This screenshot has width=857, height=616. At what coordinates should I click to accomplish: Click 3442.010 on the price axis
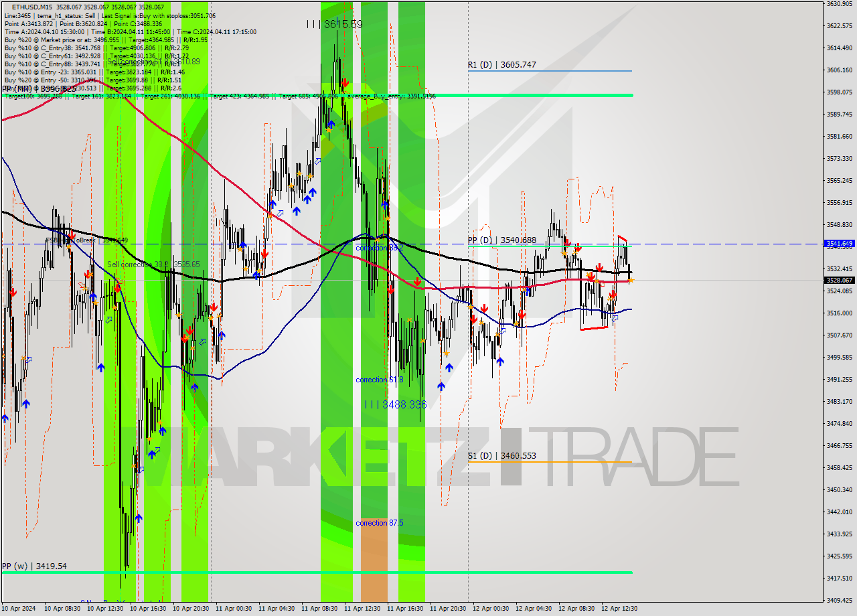pyautogui.click(x=840, y=512)
